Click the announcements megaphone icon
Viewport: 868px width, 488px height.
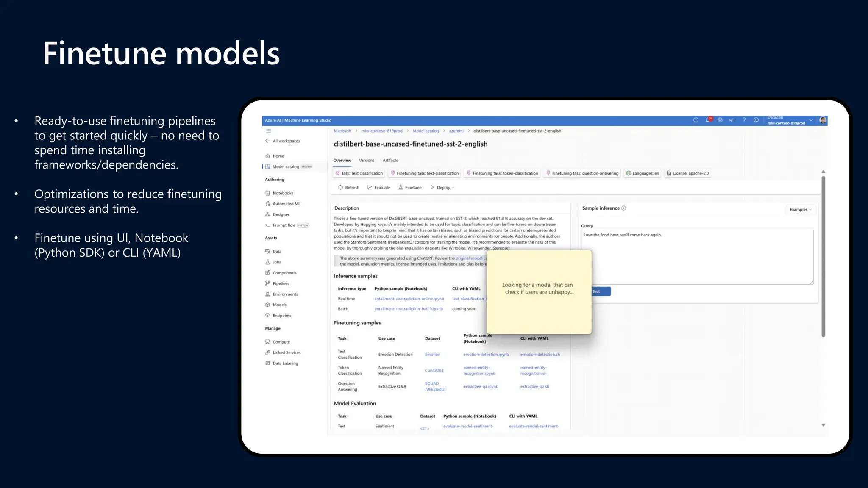pos(732,120)
